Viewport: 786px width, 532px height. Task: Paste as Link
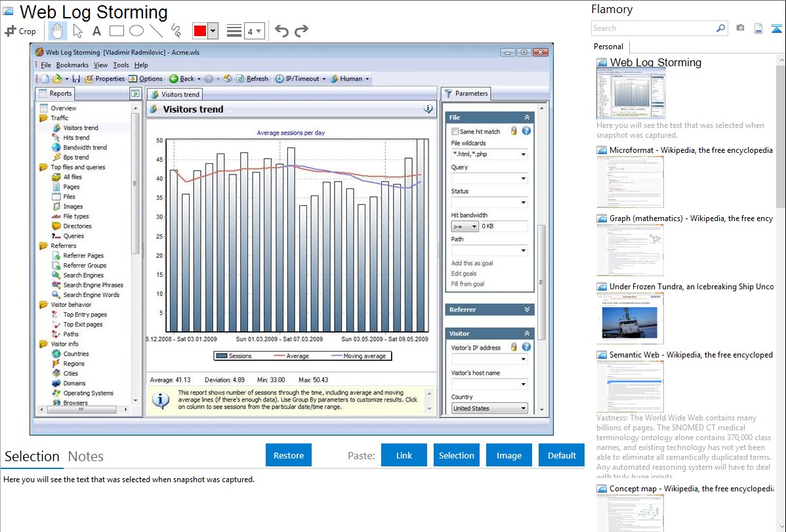click(404, 455)
